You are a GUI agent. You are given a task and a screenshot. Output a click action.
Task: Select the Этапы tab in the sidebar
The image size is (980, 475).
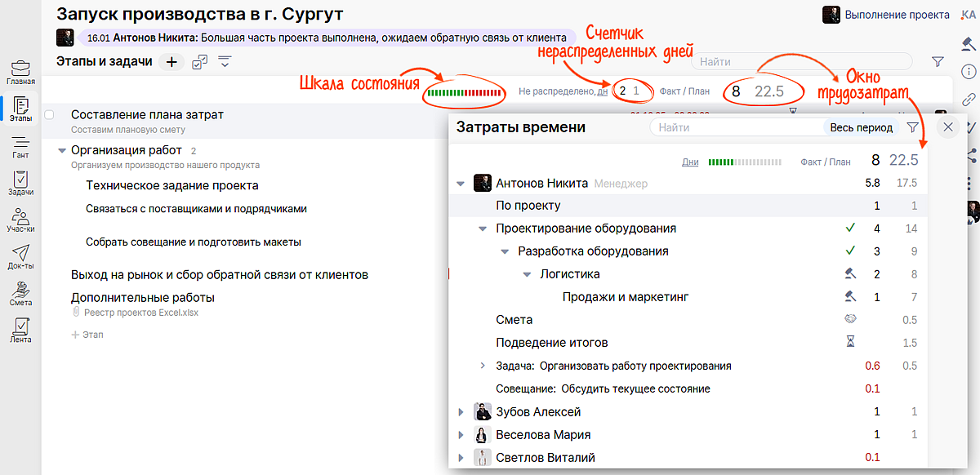point(20,109)
